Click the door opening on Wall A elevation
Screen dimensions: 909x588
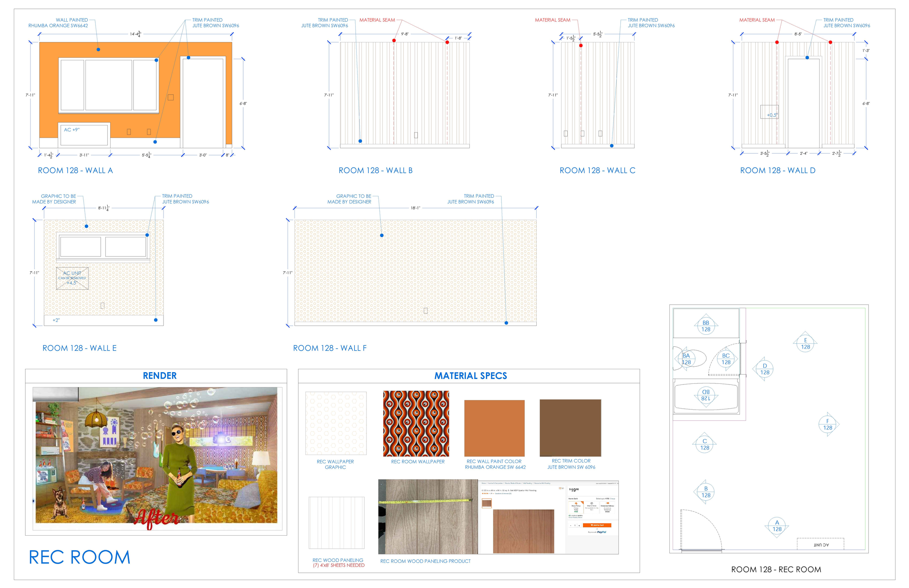click(203, 103)
